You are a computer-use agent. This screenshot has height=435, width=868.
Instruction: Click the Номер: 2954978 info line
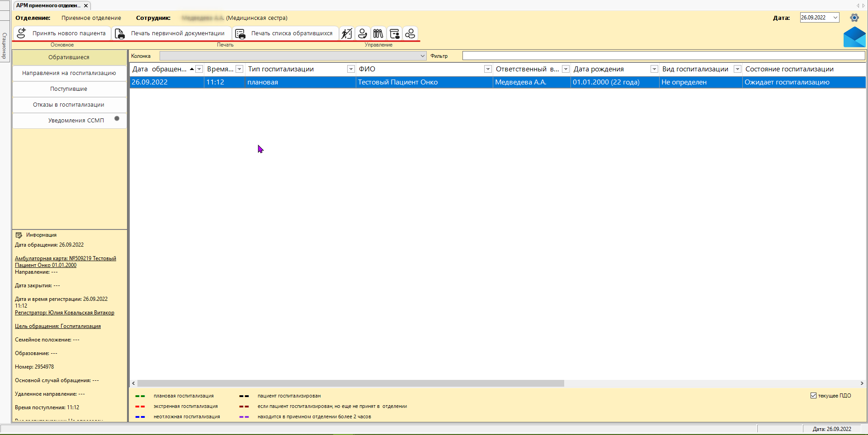[34, 367]
